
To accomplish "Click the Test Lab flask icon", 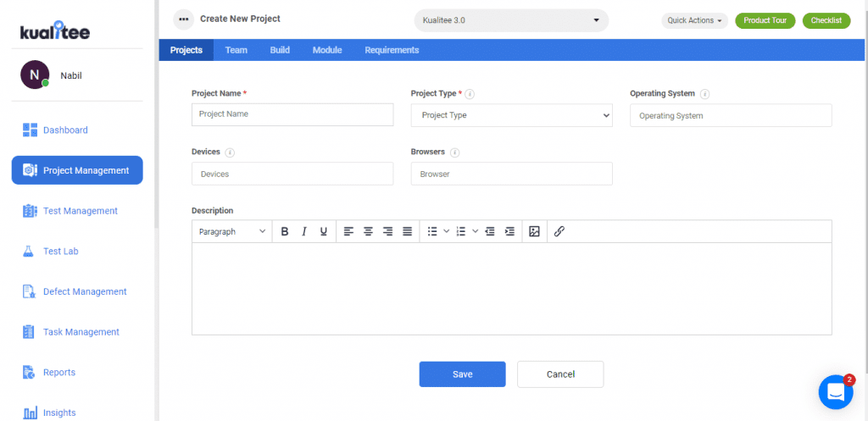I will [28, 252].
